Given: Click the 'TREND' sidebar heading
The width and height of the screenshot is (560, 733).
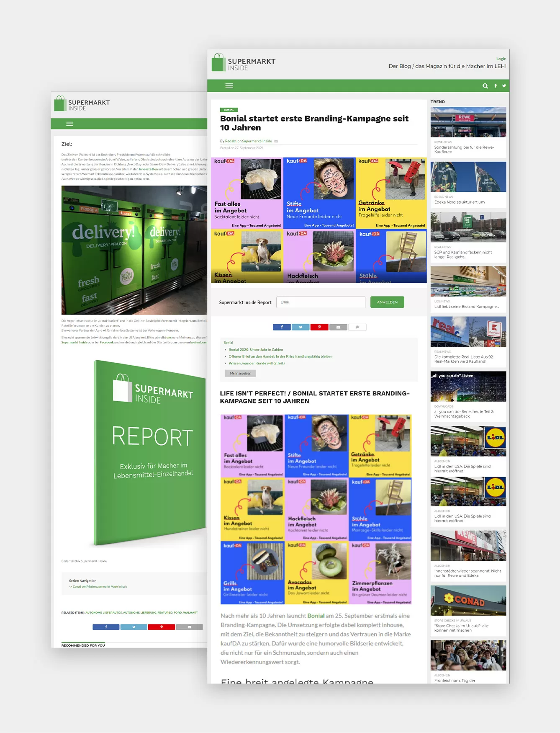Looking at the screenshot, I should pos(438,102).
